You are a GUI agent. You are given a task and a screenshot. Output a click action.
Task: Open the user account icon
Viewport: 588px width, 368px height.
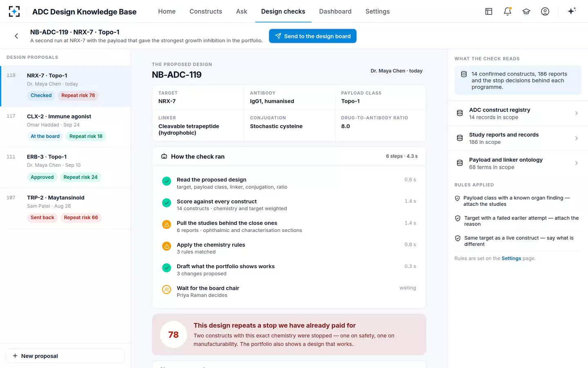[545, 11]
